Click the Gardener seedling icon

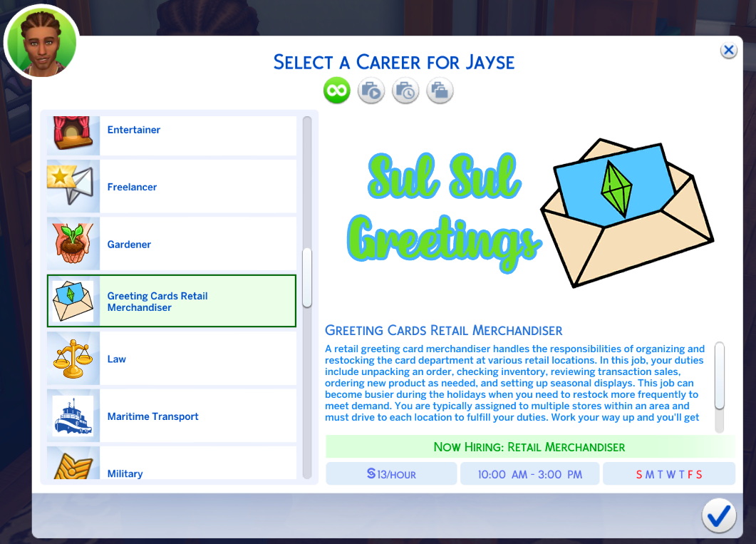click(x=73, y=245)
